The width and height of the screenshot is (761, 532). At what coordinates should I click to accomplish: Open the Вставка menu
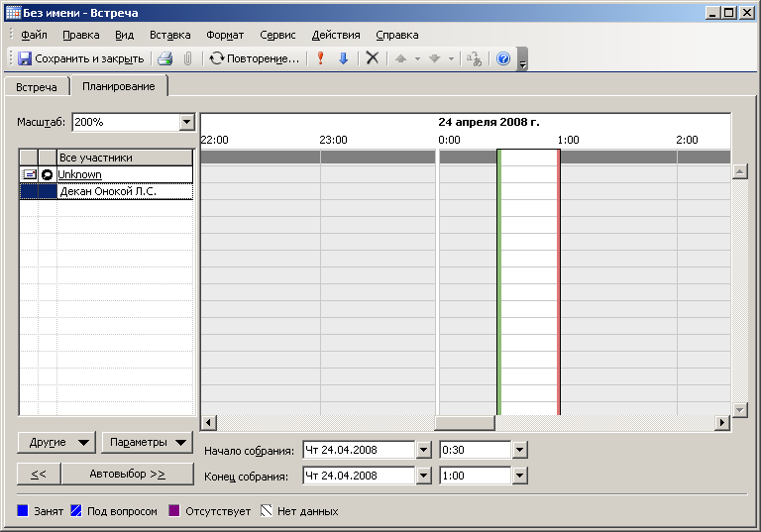tap(169, 35)
